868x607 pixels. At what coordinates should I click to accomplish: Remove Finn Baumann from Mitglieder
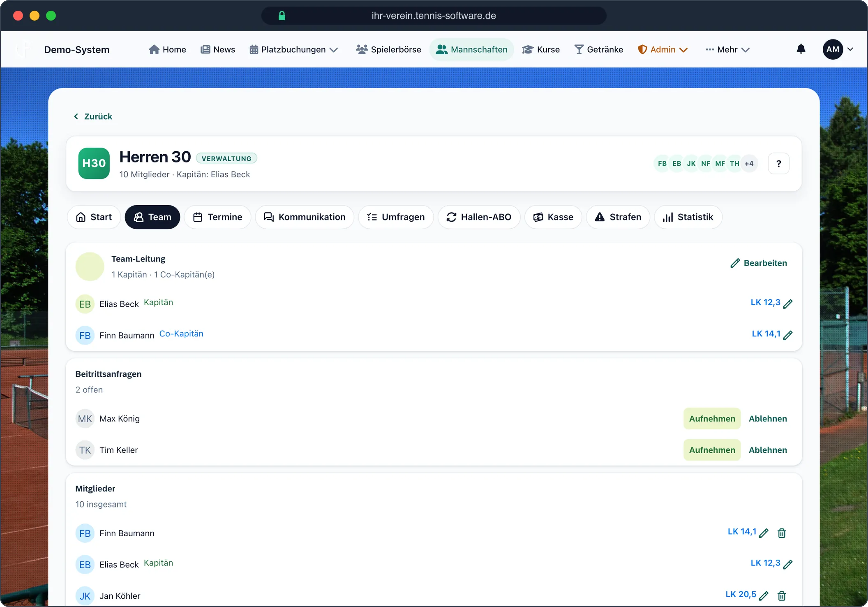(x=782, y=533)
